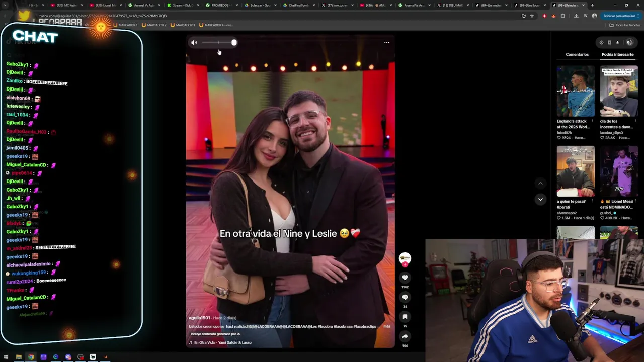Viewport: 644px width, 362px height.
Task: Go to the next video with the down chevron
Action: coord(540,200)
